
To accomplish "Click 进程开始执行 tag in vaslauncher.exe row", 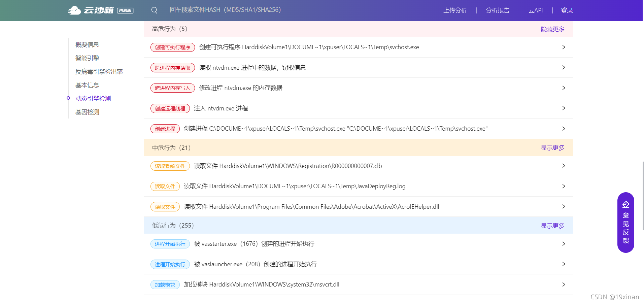I will (x=170, y=264).
